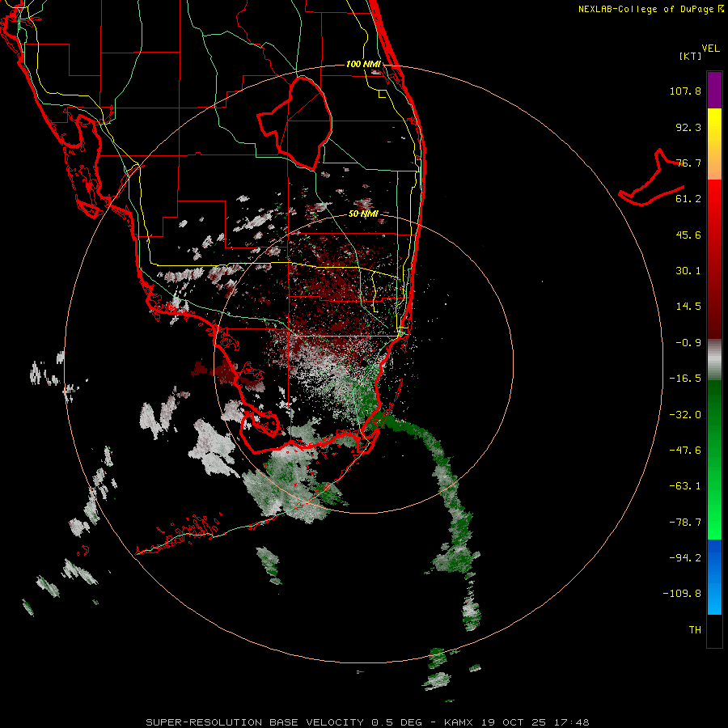Image resolution: width=728 pixels, height=728 pixels.
Task: Click the VEL legend title
Action: 710,49
